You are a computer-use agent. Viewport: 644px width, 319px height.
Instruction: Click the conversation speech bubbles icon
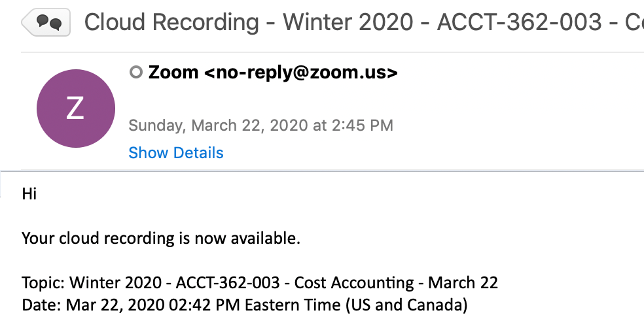click(x=48, y=23)
